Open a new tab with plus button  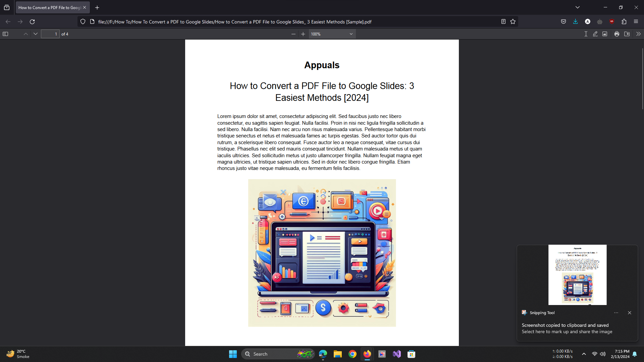[97, 7]
